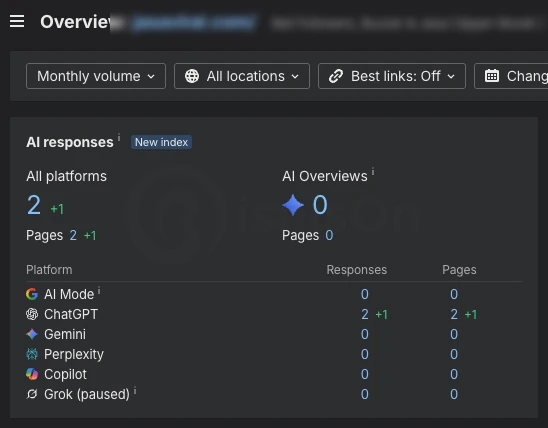
Task: Click the New index badge
Action: [x=161, y=142]
